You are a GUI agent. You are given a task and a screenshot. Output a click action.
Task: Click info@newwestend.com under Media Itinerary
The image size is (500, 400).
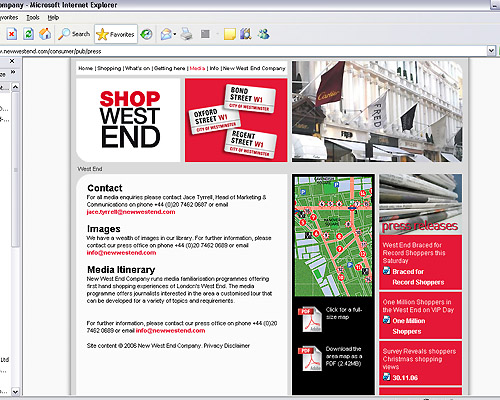coord(170,331)
